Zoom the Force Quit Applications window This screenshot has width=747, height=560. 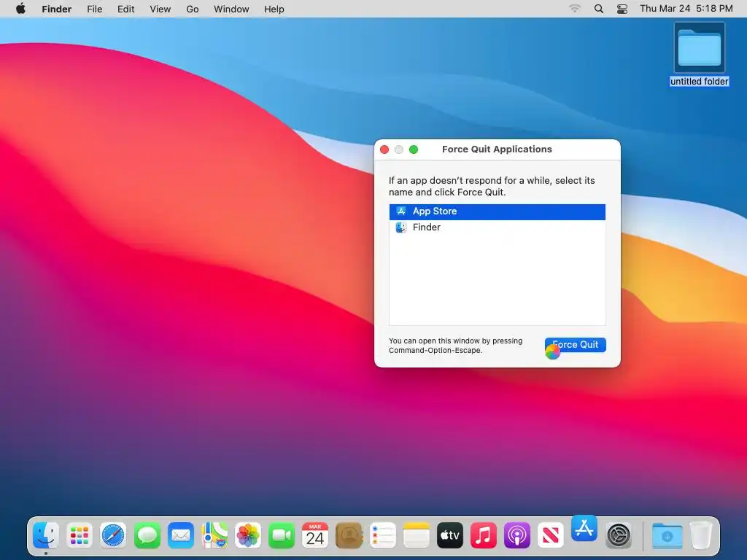click(414, 149)
